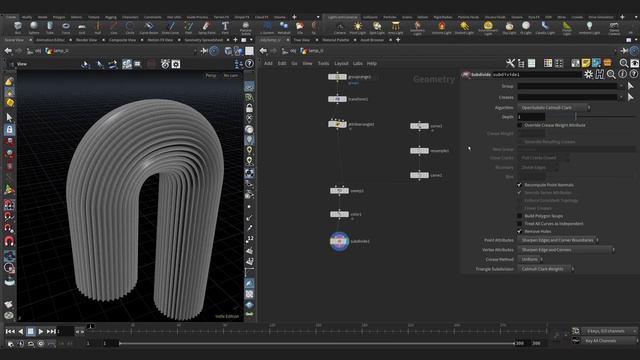
Task: Click the Key All Channels button
Action: [600, 340]
